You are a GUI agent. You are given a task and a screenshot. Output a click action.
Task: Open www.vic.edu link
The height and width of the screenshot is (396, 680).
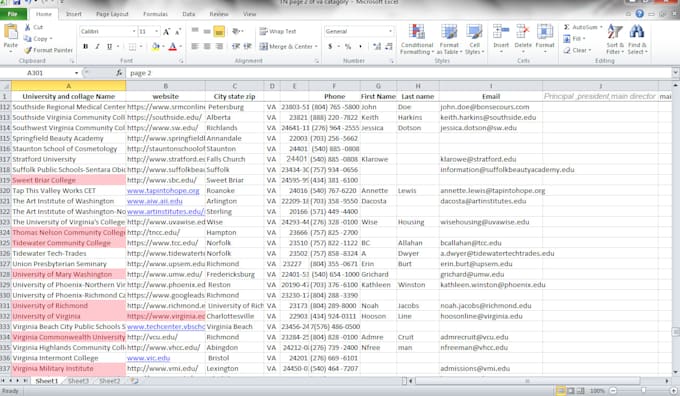point(148,358)
